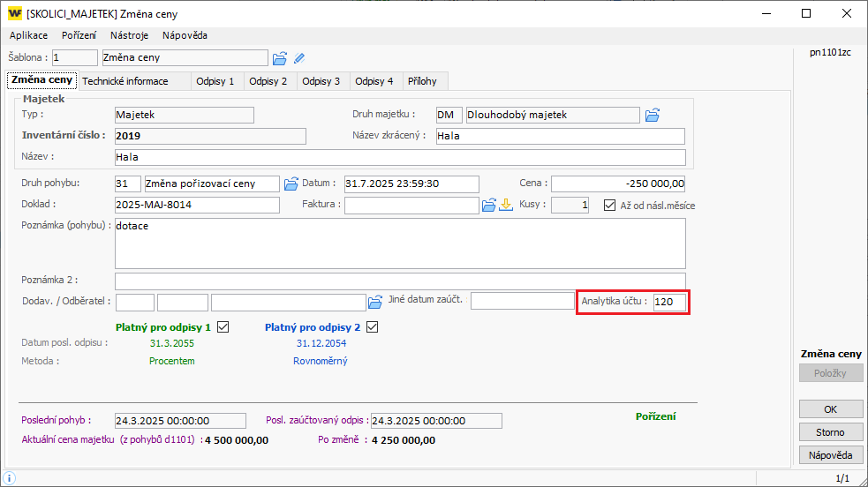Toggle Až od násl.měsíce checkbox
Screen dimensions: 868x487
tap(609, 205)
